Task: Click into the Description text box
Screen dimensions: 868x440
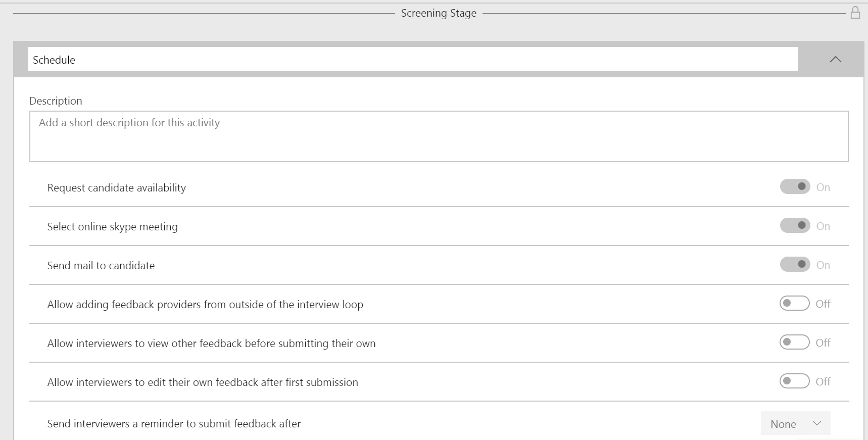Action: click(439, 136)
